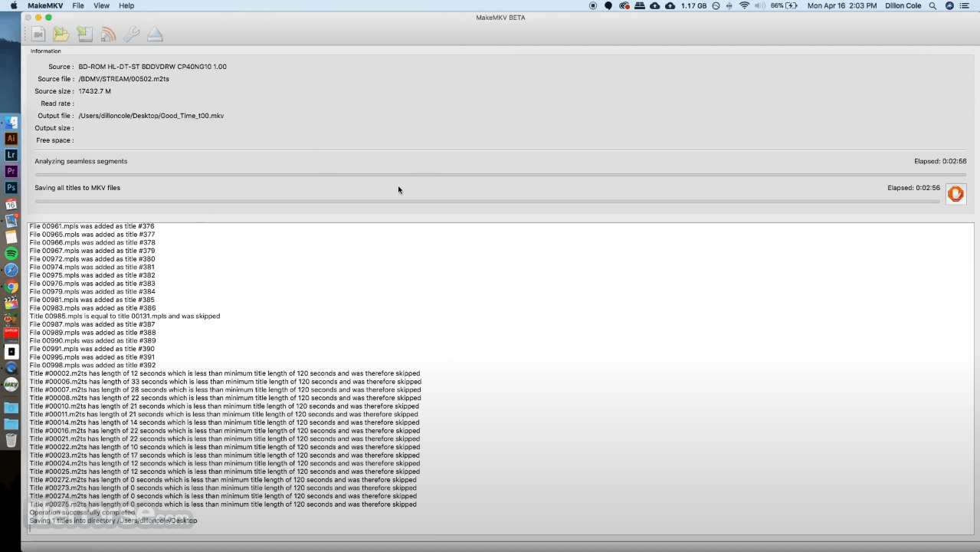Click the saving titles progress bar

[487, 201]
